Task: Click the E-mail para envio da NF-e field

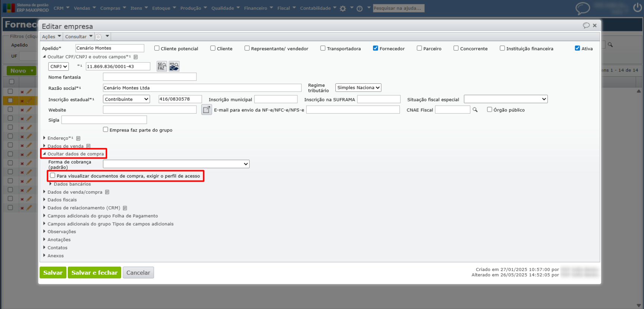Action: [x=353, y=109]
